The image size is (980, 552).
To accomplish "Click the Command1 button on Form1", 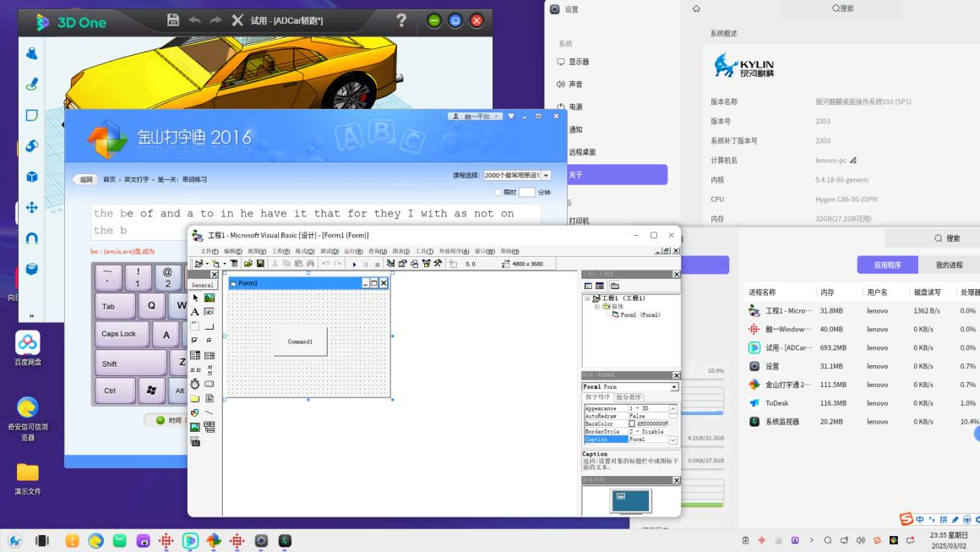I will click(300, 342).
